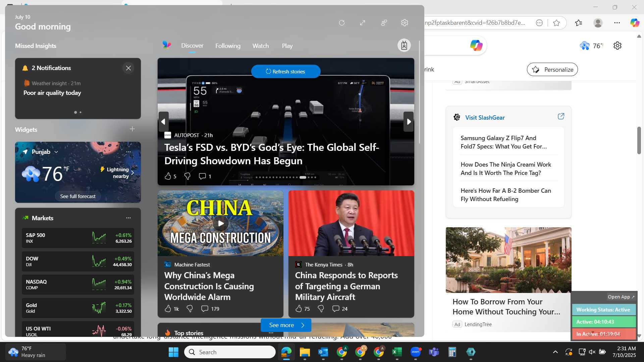Switch to the Play tab

point(287,46)
